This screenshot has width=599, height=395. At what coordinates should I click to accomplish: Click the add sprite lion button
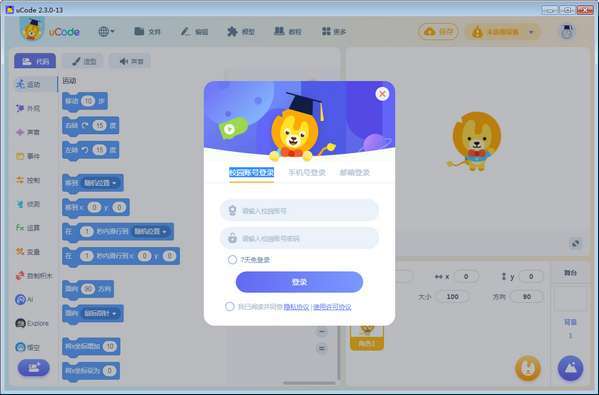(x=528, y=368)
